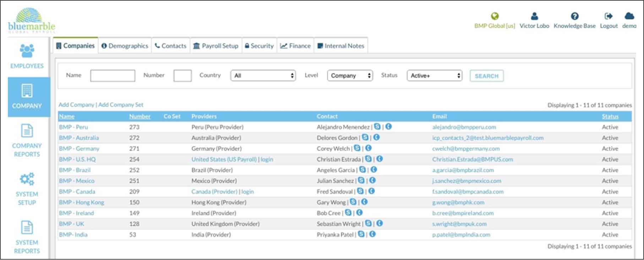Click clock icon for Delores Gordon
This screenshot has height=260, width=644.
tap(376, 137)
